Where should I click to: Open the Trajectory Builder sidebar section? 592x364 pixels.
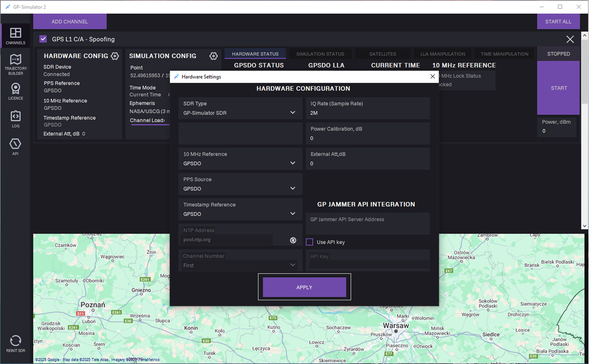click(x=16, y=64)
